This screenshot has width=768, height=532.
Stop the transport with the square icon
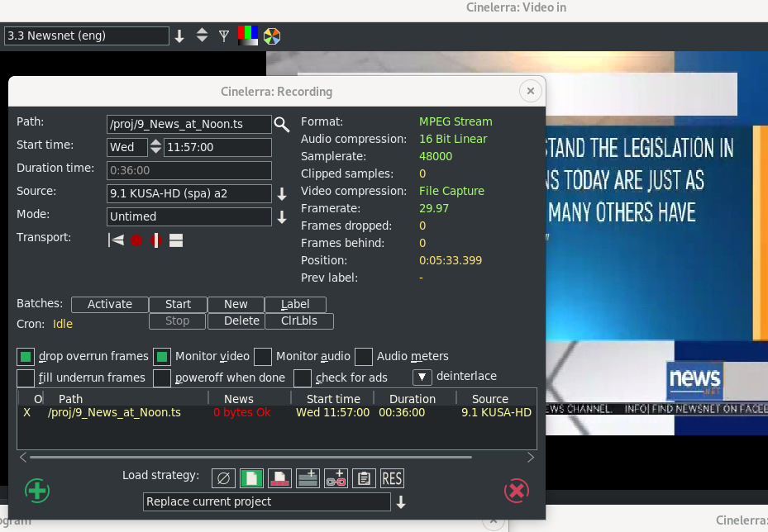coord(175,240)
